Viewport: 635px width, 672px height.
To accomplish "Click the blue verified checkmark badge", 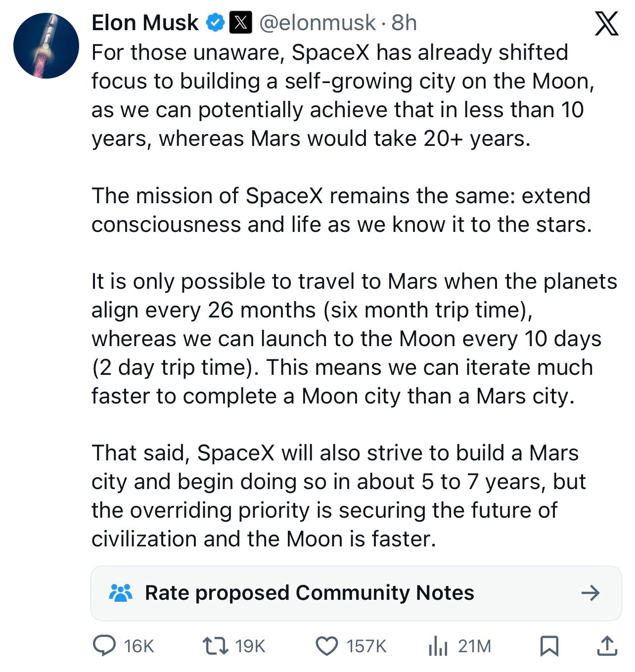I will point(215,23).
